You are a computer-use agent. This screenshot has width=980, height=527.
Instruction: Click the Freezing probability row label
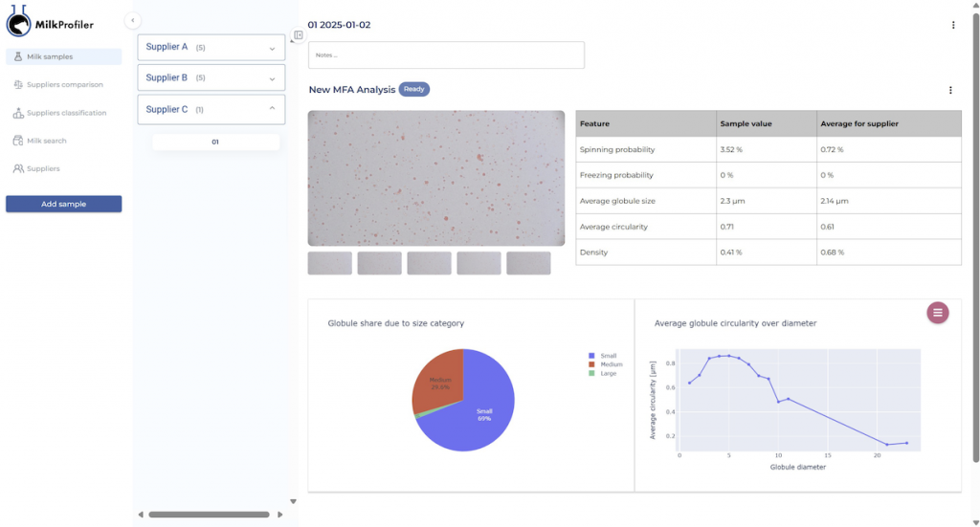[x=616, y=175]
